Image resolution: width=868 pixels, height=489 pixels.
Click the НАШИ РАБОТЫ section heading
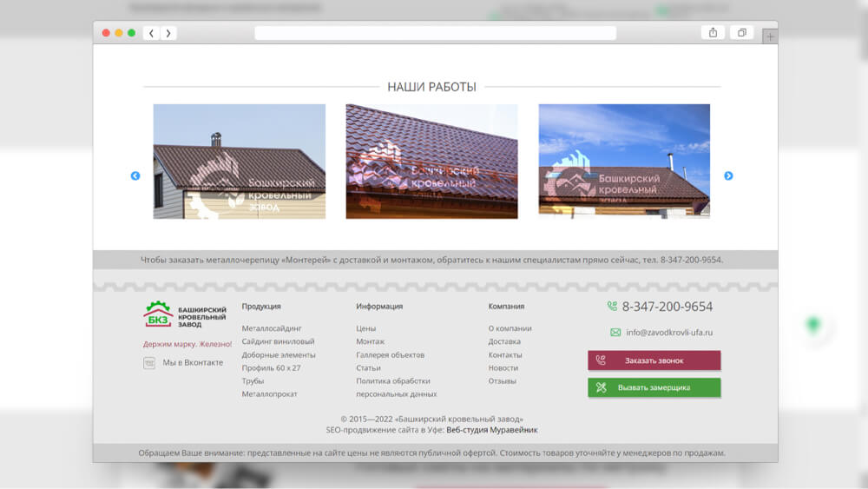(431, 87)
